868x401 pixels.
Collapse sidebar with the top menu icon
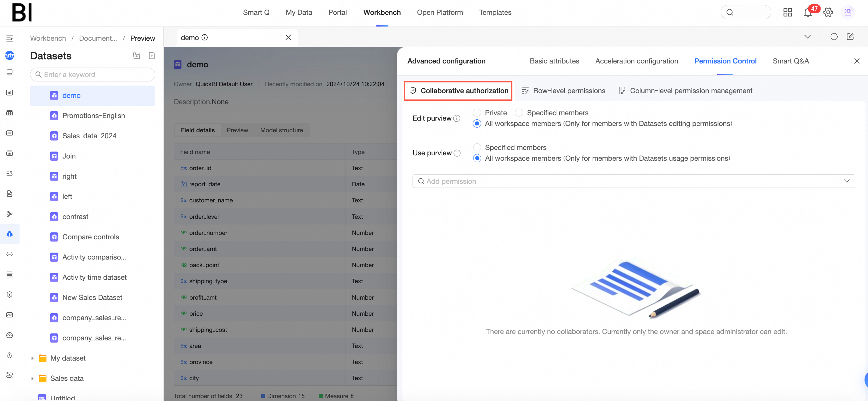(x=9, y=39)
